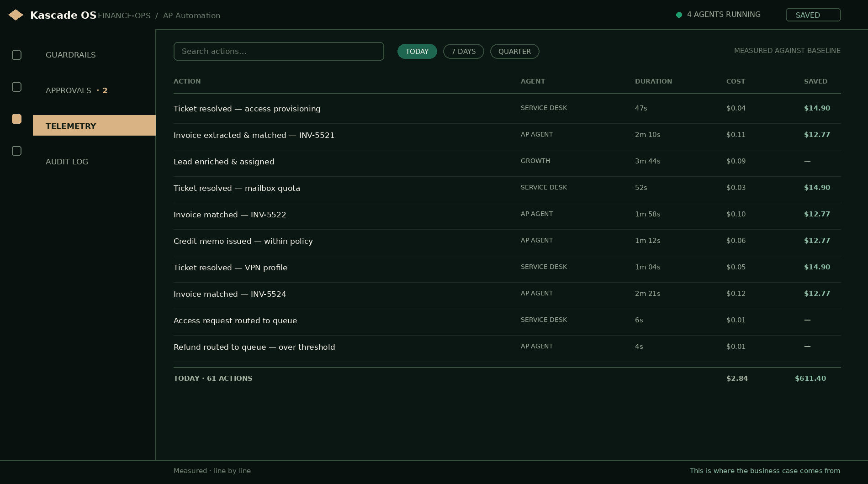
Task: Click the GROWTH agent label
Action: tap(535, 161)
